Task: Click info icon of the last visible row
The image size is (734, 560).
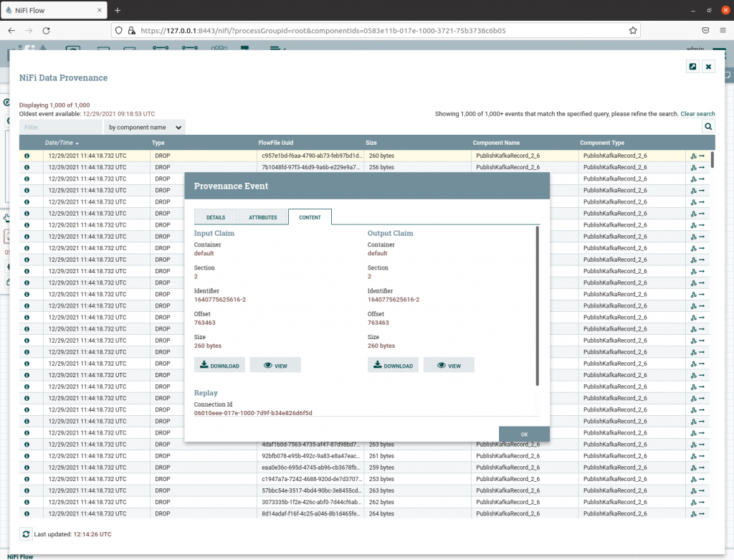Action: pos(27,513)
